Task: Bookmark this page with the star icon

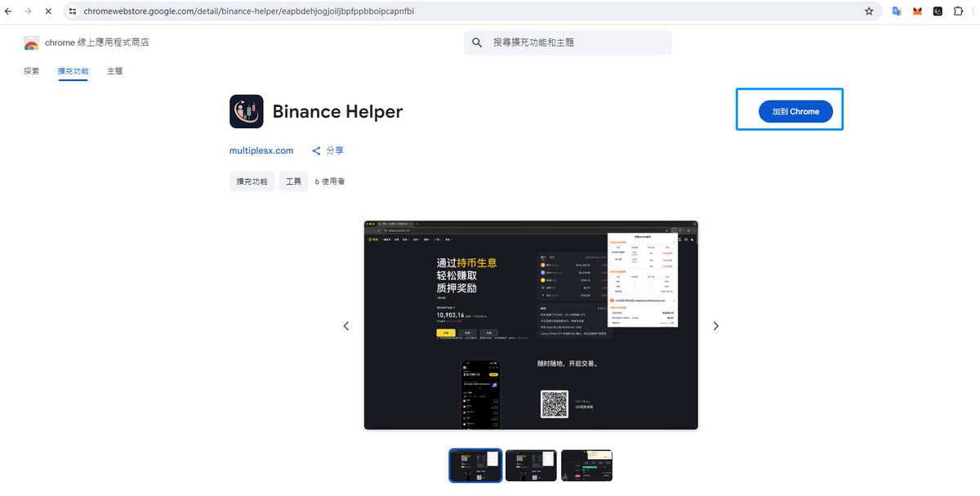Action: point(869,11)
